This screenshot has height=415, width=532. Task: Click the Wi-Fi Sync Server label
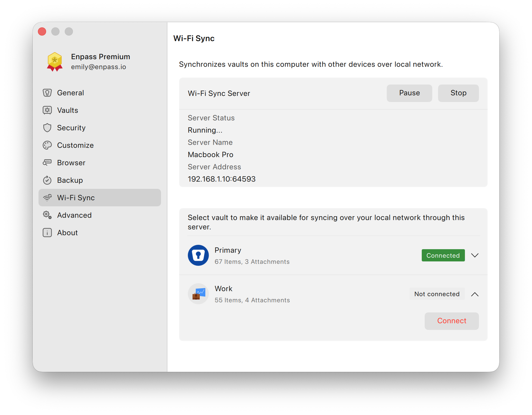[219, 94]
